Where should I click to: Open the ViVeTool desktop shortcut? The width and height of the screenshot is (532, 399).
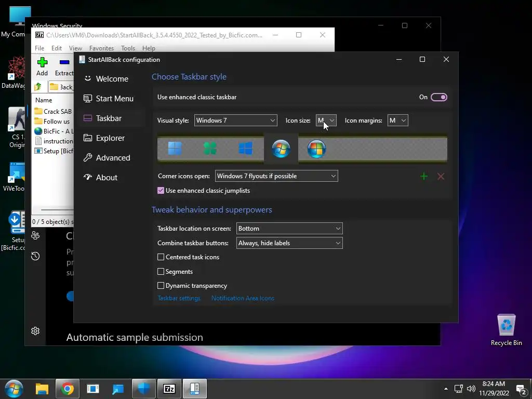tap(14, 177)
